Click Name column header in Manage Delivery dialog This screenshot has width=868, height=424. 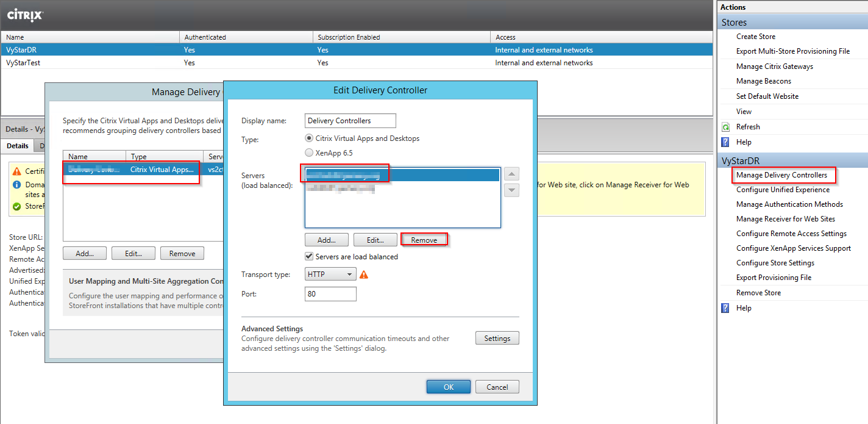[94, 157]
